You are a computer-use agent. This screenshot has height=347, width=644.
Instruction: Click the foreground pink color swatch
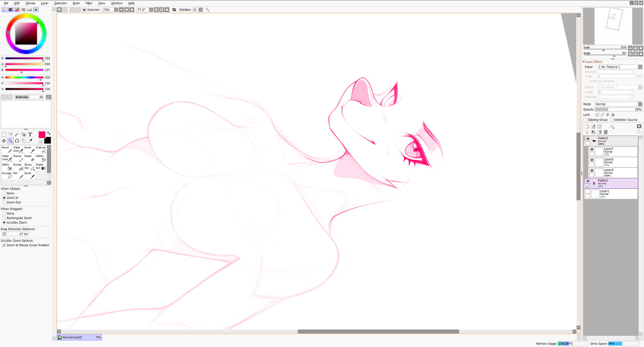tap(42, 134)
